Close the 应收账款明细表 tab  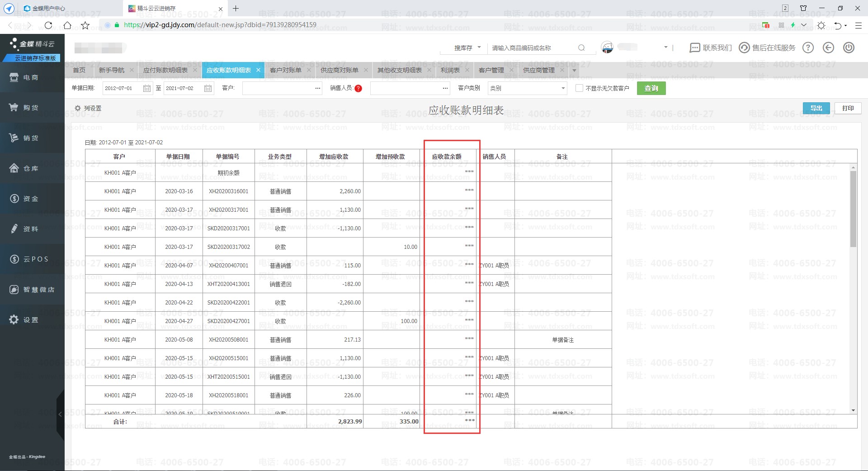tap(258, 70)
